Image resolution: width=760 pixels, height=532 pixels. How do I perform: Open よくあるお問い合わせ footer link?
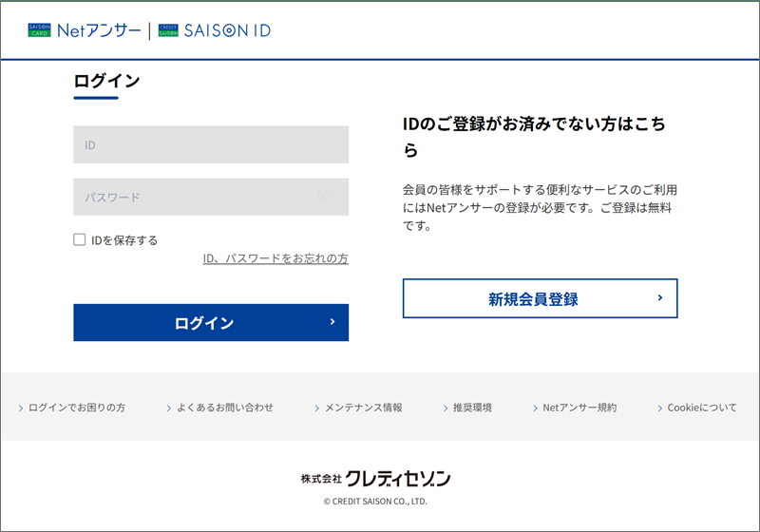click(x=220, y=408)
